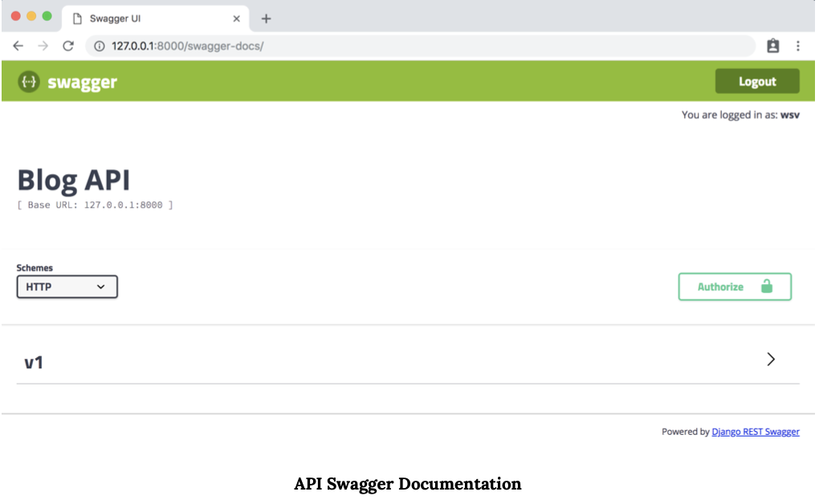The height and width of the screenshot is (504, 819).
Task: Open the Schemes HTTP dropdown
Action: click(67, 287)
